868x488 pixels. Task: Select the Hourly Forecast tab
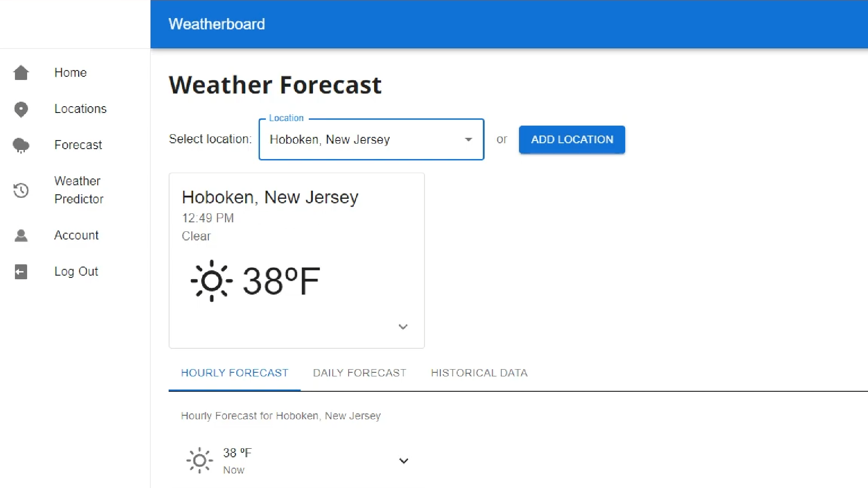coord(234,373)
